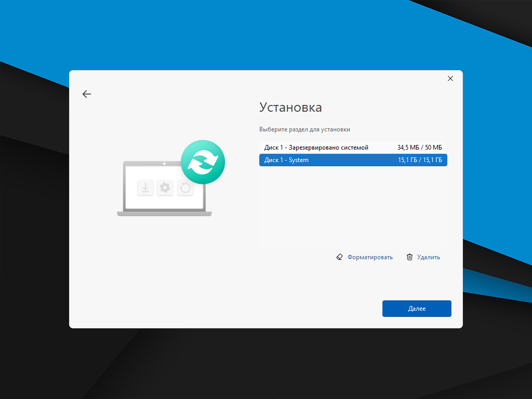Click the white dot on laptop's top bezel
Viewport: 532px width, 399px height.
[x=164, y=164]
